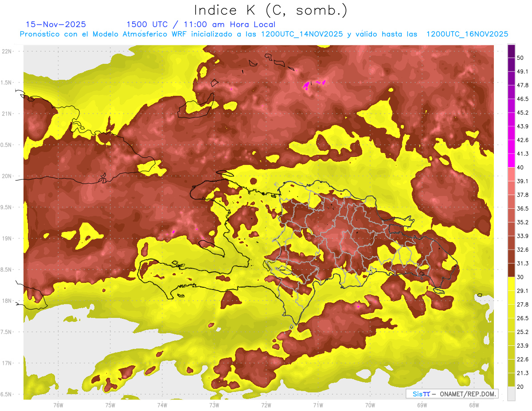Click the "49.1" color scale value
532x411 pixels.
523,71
